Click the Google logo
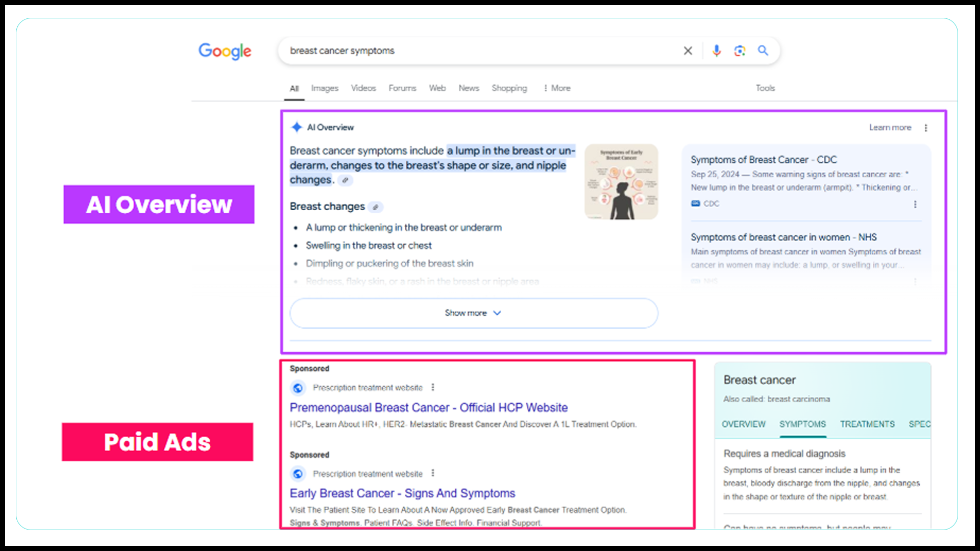 point(225,51)
